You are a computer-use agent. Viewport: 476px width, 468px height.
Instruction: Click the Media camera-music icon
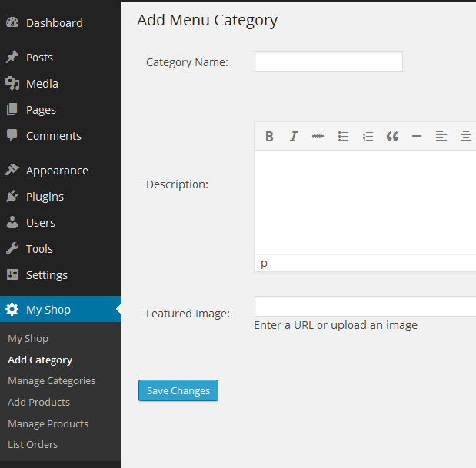pyautogui.click(x=12, y=83)
